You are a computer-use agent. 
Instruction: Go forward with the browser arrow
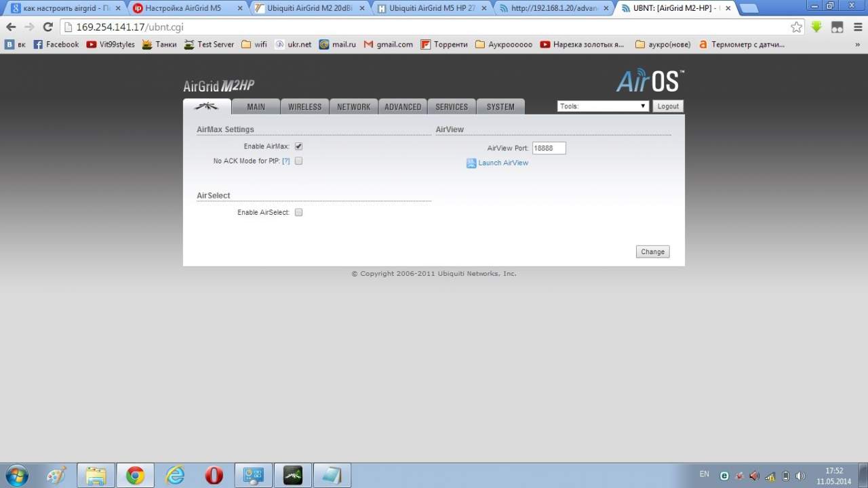click(29, 27)
